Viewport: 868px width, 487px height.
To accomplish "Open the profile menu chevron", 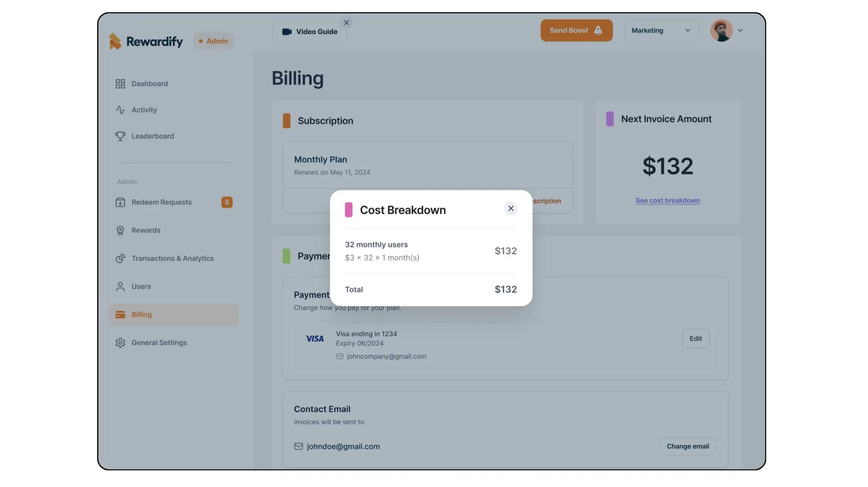I will pyautogui.click(x=740, y=30).
